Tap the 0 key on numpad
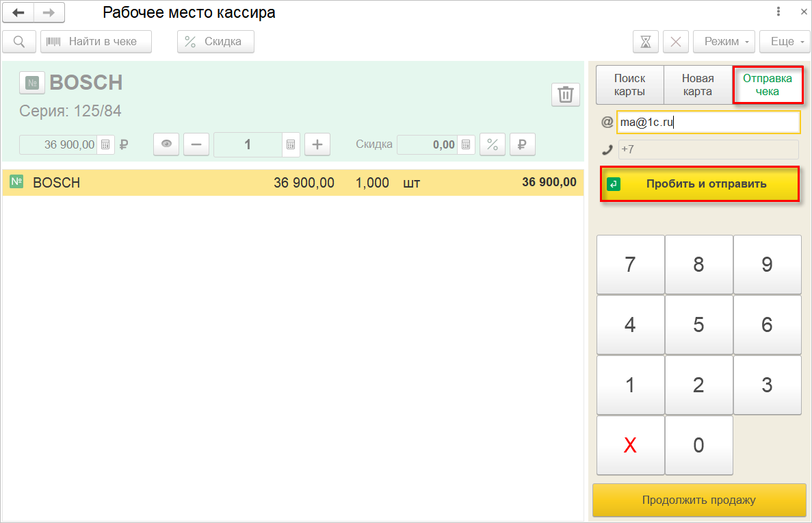The height and width of the screenshot is (523, 812). [698, 445]
